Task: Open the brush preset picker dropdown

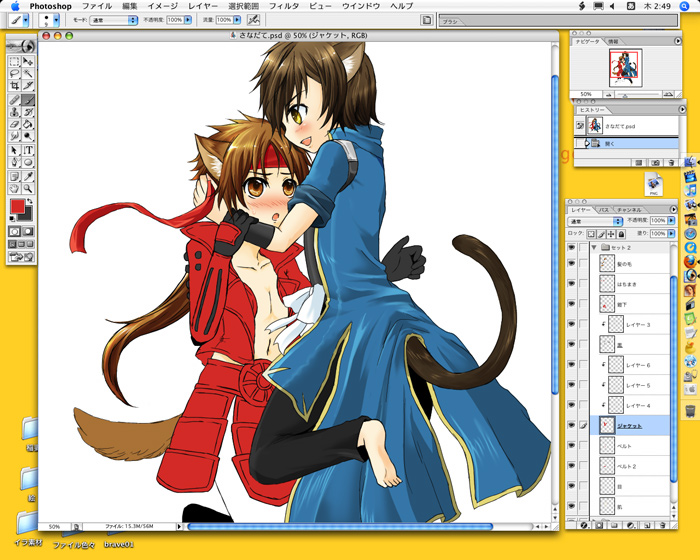Action: point(56,20)
